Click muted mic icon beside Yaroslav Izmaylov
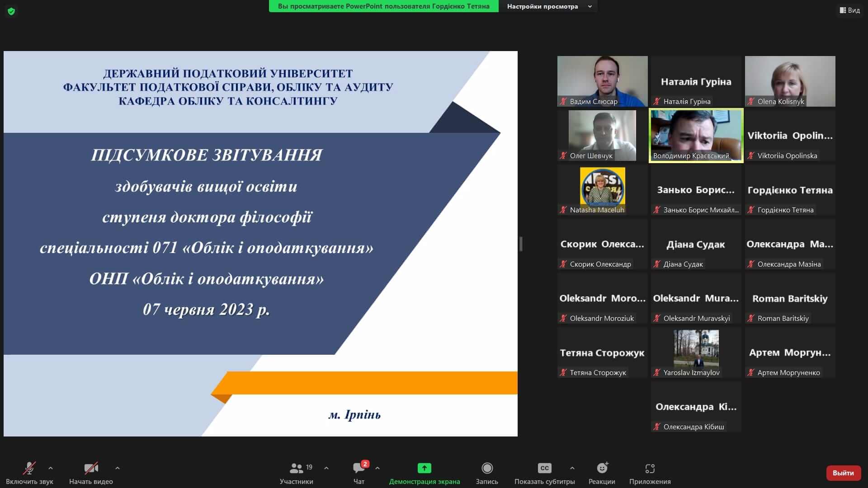This screenshot has width=868, height=488. tap(657, 373)
